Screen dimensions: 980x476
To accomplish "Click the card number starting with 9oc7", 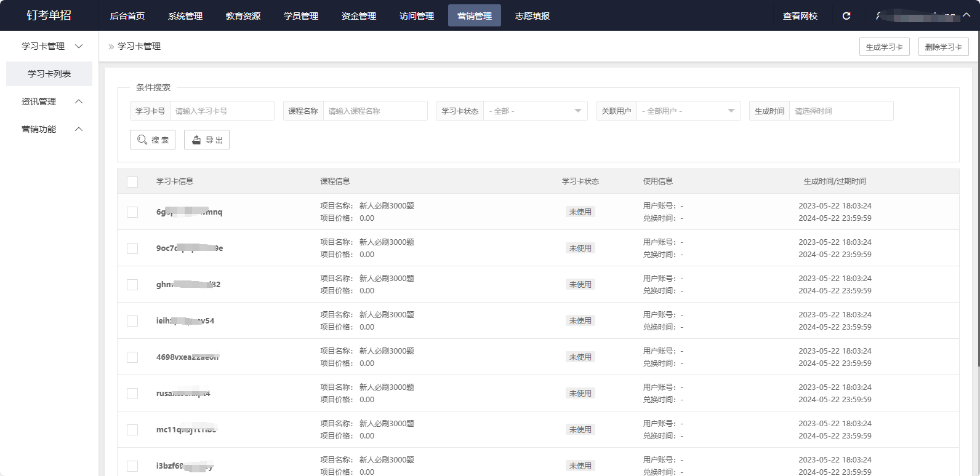I will pos(190,248).
